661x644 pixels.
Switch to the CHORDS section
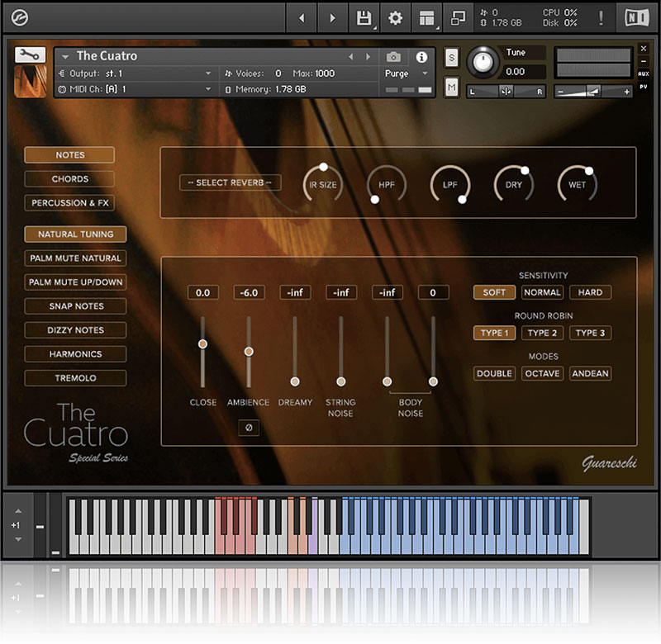[69, 178]
